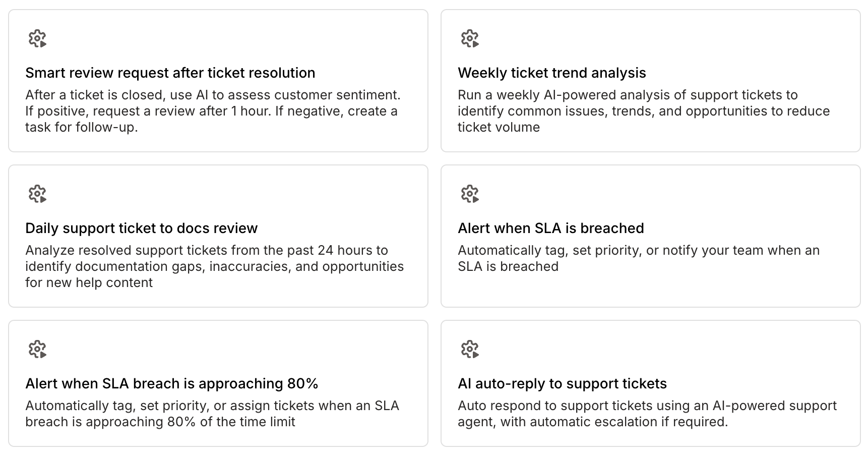
Task: Click the workflow icon in the bottom-right card
Action: tap(469, 349)
